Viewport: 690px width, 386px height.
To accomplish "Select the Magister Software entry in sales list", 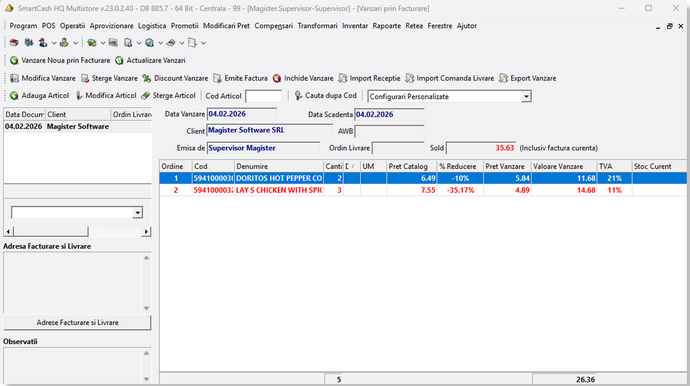I will (77, 126).
